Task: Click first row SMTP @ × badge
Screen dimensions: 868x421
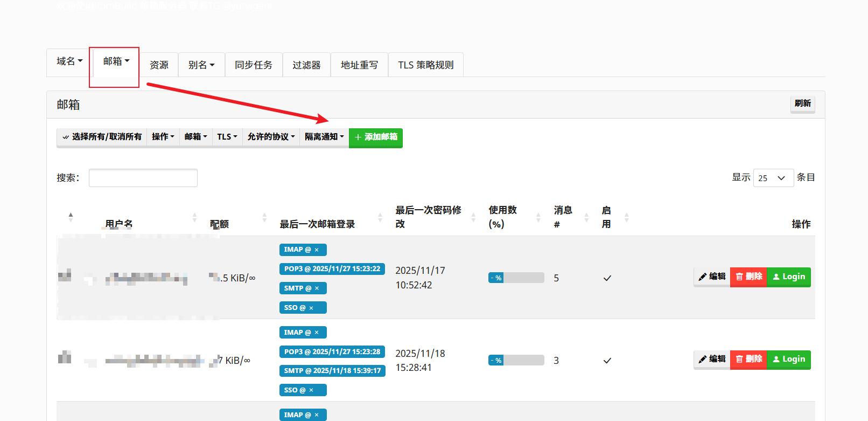Action: click(303, 288)
